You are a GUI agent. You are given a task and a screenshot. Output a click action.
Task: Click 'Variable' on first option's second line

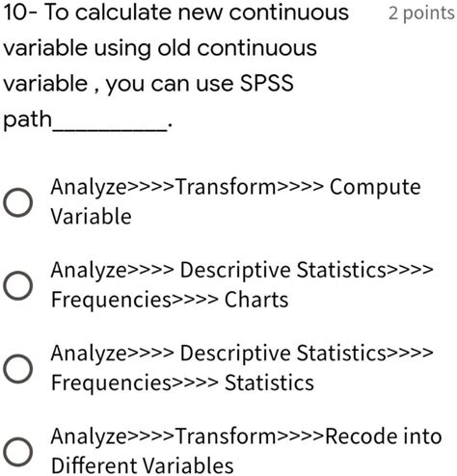point(92,216)
